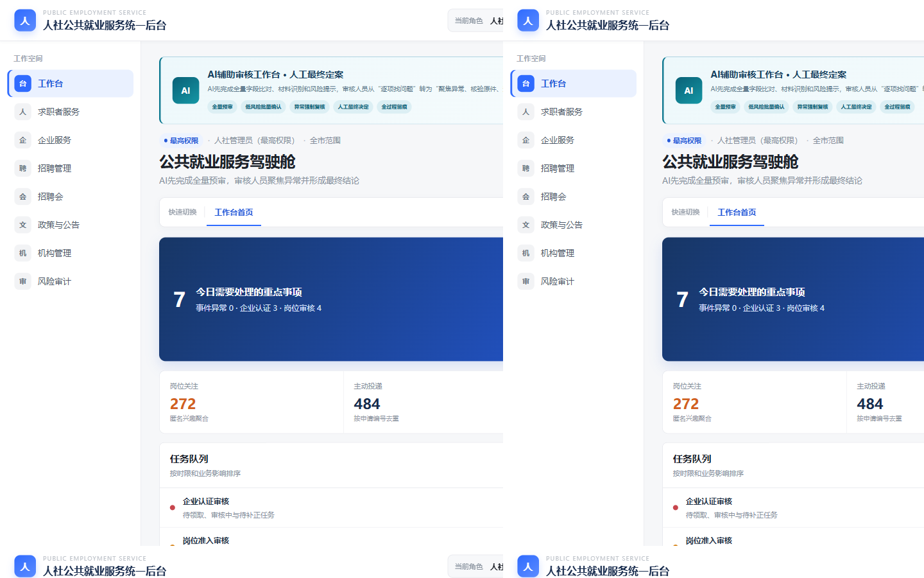Click 招聘管理 sidebar icon in right window
Screen dimensions: 924x578
pyautogui.click(x=526, y=168)
